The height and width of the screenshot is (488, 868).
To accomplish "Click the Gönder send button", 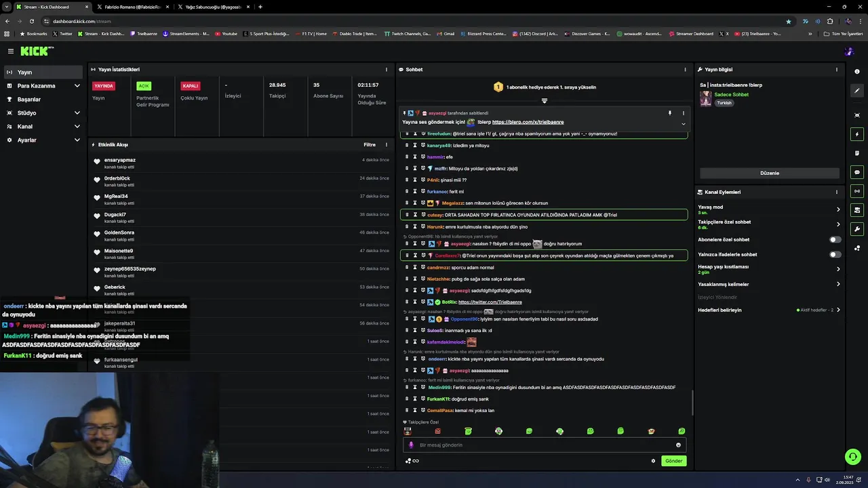I will 673,461.
